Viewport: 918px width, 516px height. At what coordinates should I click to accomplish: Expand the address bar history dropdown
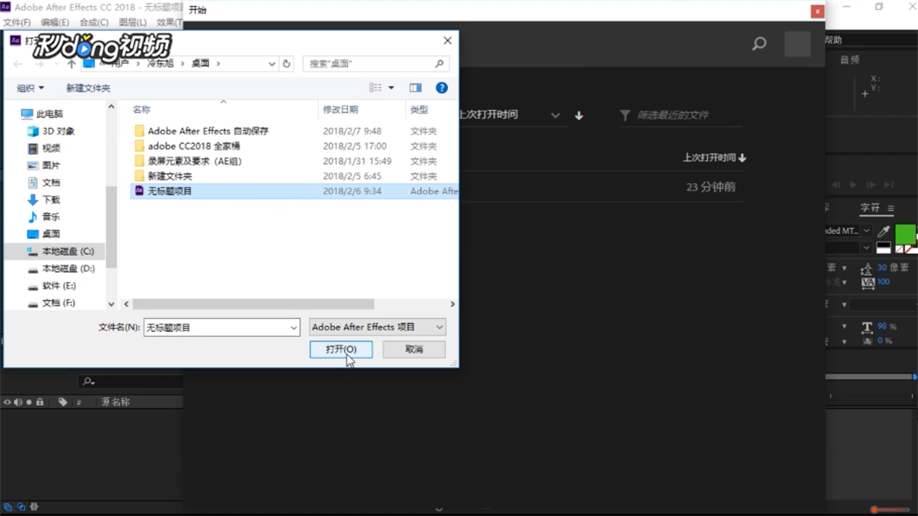click(272, 63)
